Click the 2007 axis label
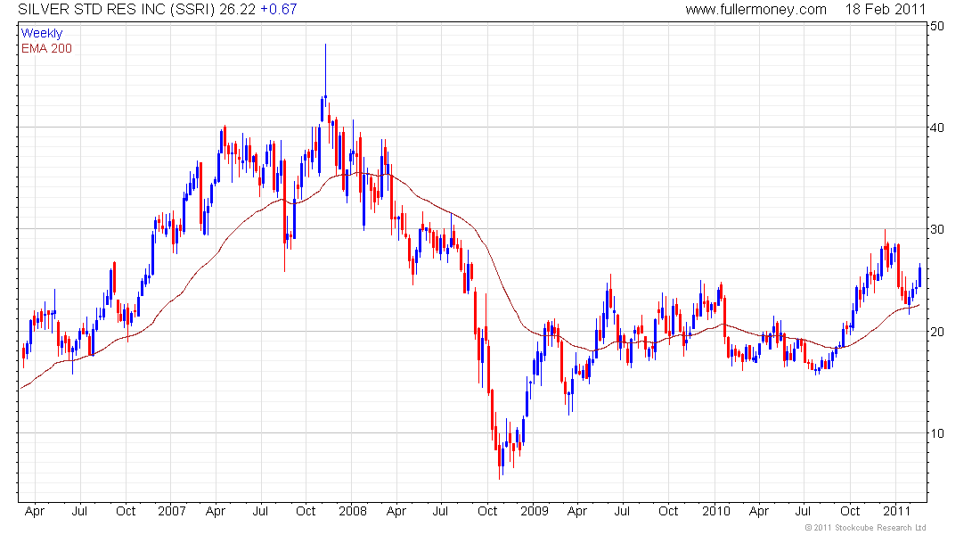This screenshot has width=980, height=535. tap(171, 511)
